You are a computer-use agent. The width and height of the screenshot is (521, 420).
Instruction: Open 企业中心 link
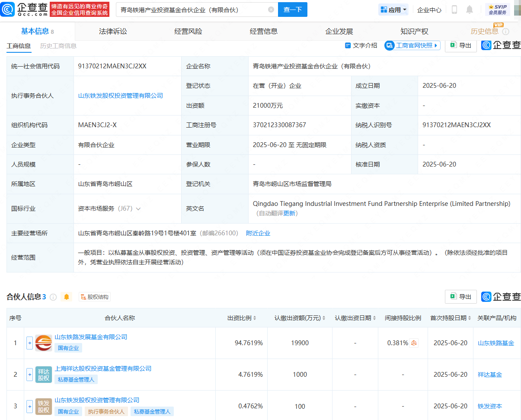tap(429, 10)
